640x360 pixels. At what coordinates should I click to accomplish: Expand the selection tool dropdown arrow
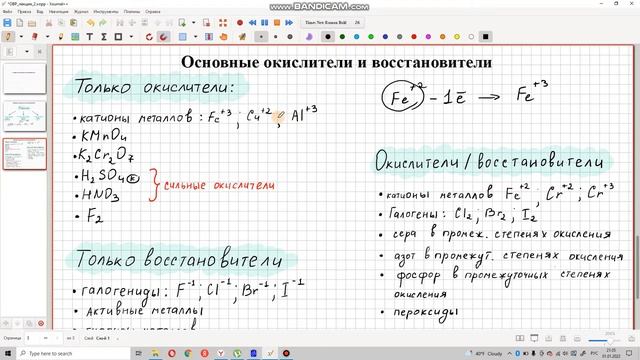(x=195, y=37)
